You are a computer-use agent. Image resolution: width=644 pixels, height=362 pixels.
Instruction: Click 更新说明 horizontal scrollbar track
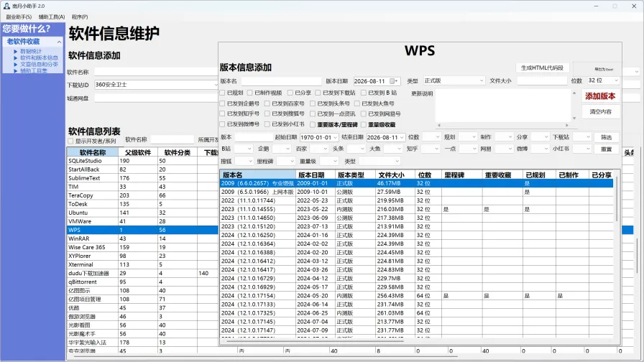click(503, 125)
